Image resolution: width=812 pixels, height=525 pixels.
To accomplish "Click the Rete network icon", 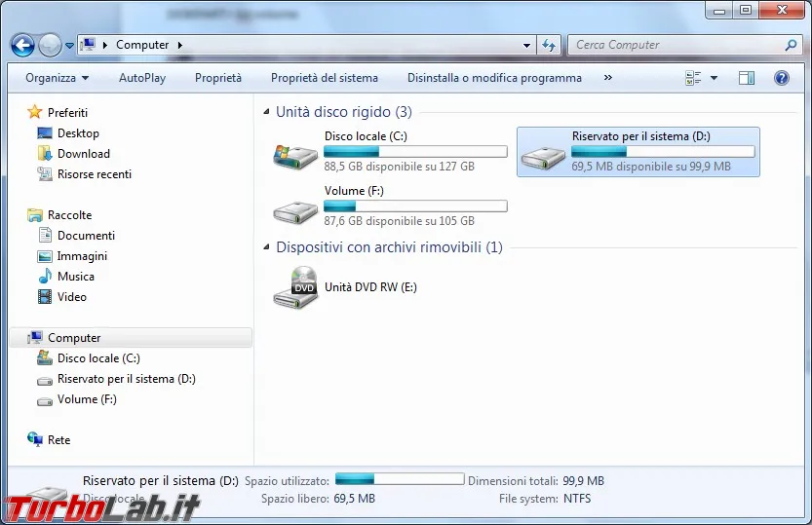I will pyautogui.click(x=35, y=439).
